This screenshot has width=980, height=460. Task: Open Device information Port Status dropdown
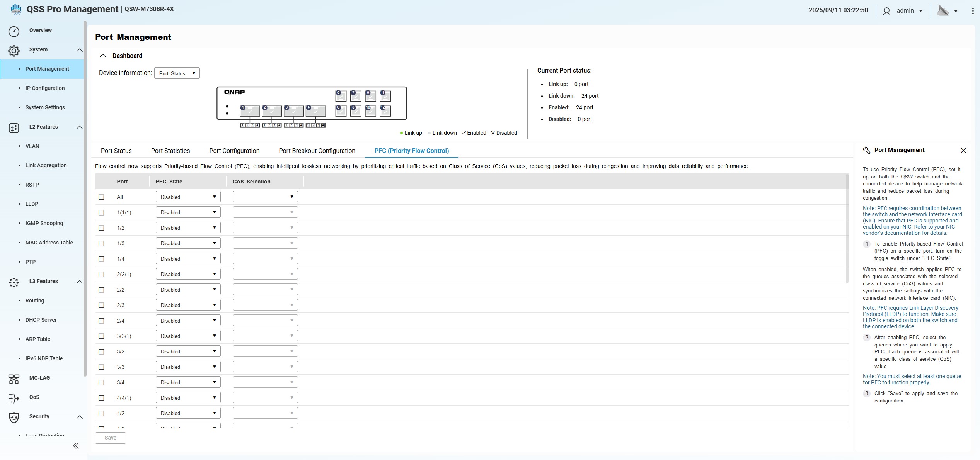point(177,73)
